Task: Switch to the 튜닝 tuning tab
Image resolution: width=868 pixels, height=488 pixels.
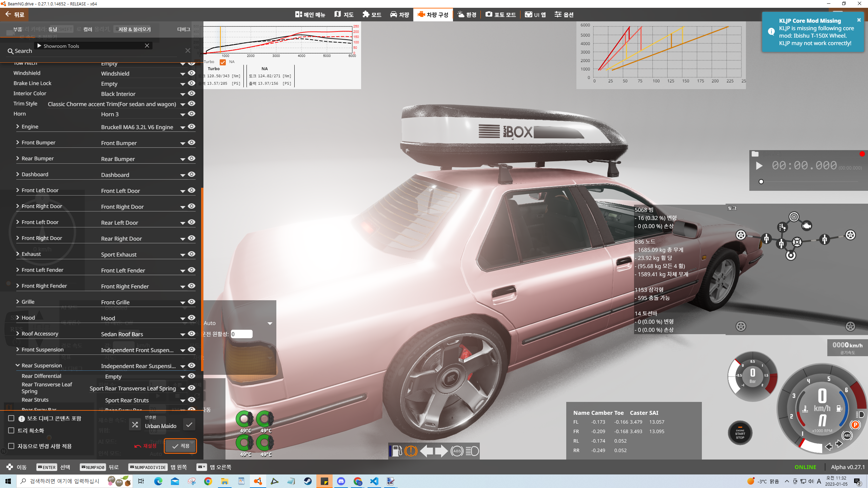Action: pyautogui.click(x=53, y=29)
